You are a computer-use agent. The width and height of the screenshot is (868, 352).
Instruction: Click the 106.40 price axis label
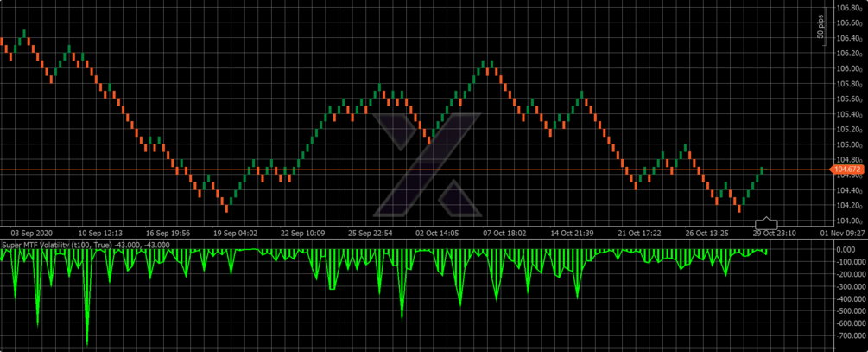(850, 38)
